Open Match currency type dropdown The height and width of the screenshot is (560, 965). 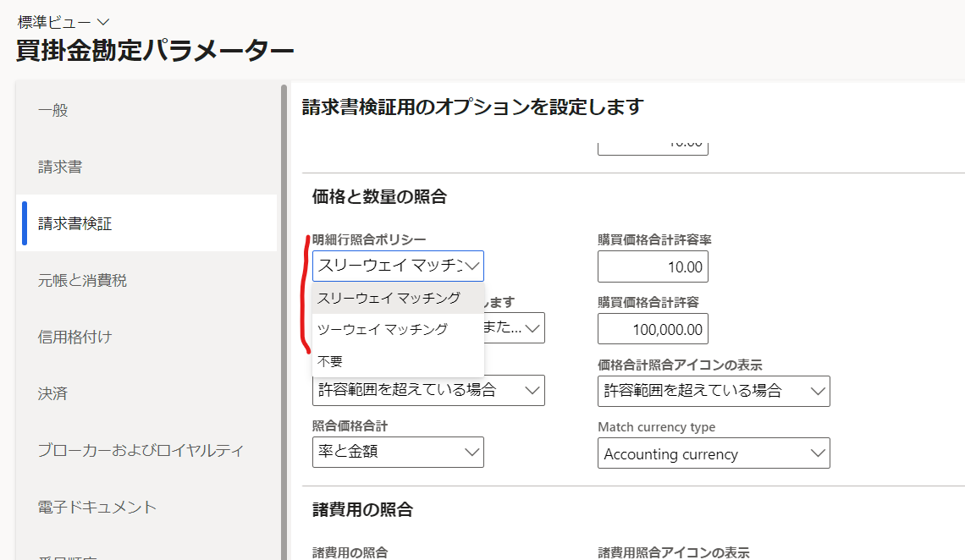(714, 453)
